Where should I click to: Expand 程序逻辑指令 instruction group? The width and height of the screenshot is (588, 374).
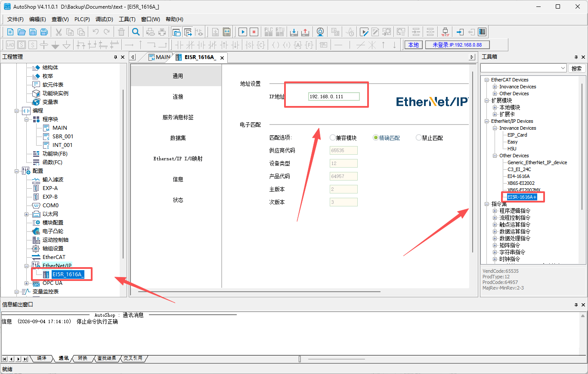click(495, 211)
